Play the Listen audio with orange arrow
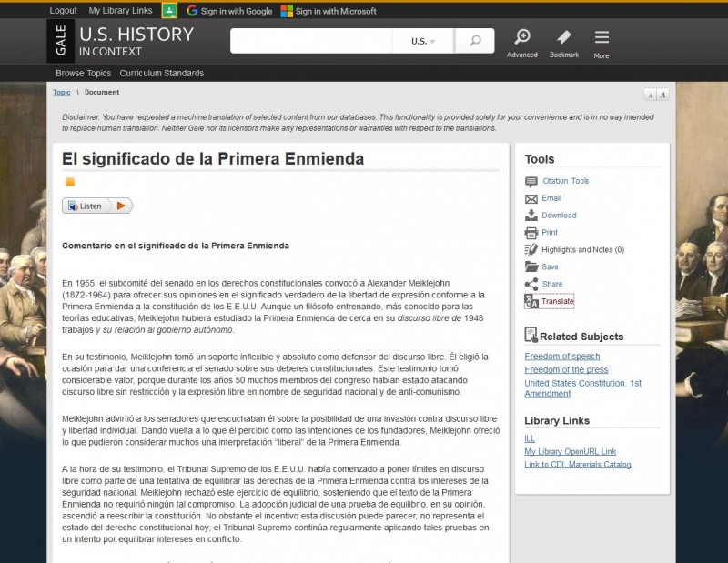This screenshot has height=563, width=728. (121, 206)
